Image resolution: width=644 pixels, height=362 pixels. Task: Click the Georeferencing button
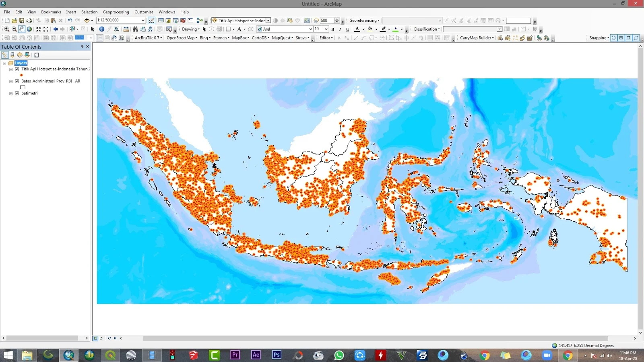[363, 20]
